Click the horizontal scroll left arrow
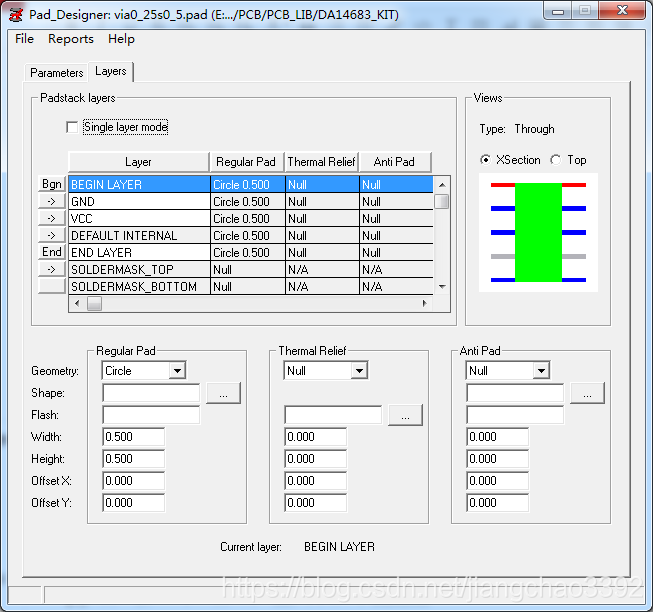Image resolution: width=653 pixels, height=612 pixels. pos(77,303)
